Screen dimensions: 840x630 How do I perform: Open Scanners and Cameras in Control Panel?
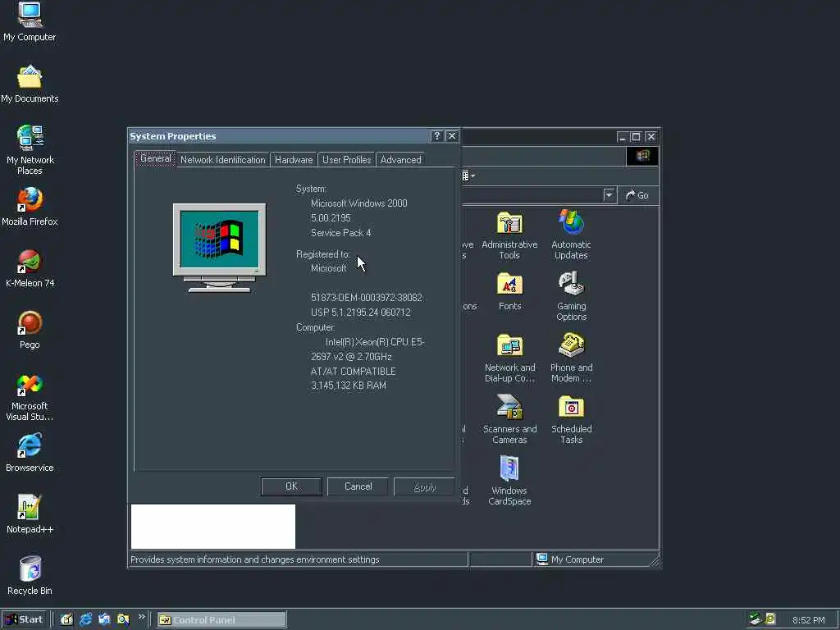509,419
